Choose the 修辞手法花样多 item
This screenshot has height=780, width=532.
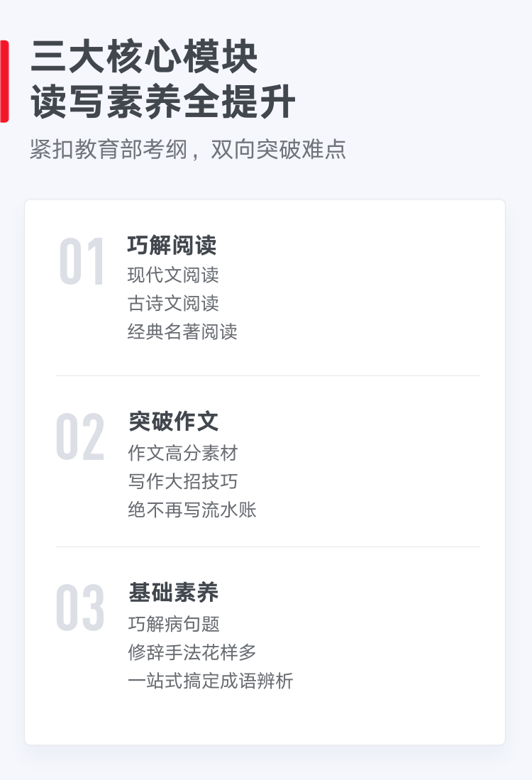coord(192,652)
